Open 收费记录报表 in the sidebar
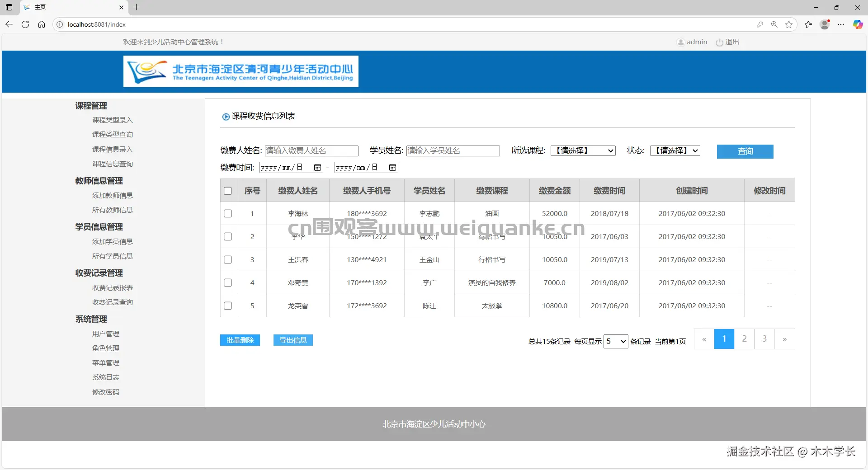This screenshot has width=868, height=470. click(x=113, y=287)
